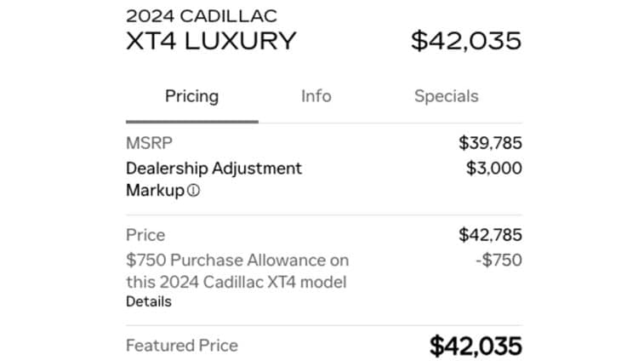Click the bold Featured Price amount
Viewport: 644px width, 361px height.
coord(476,346)
